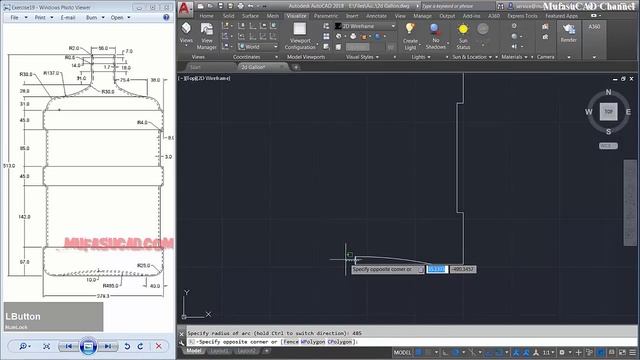
Task: Open the Burn menu in Photo Viewer
Action: pos(95,18)
